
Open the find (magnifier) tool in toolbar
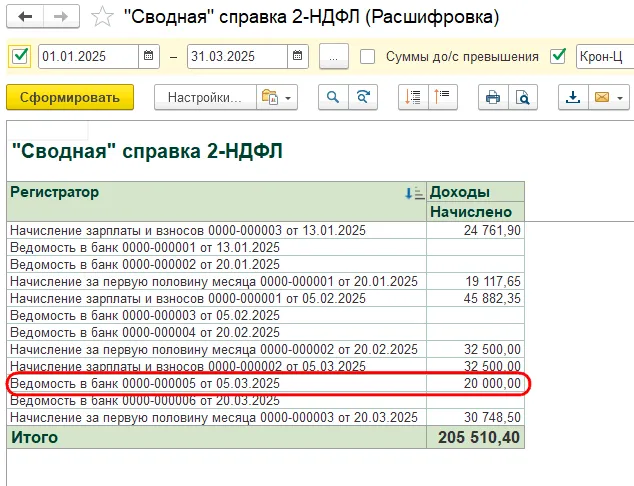point(333,98)
